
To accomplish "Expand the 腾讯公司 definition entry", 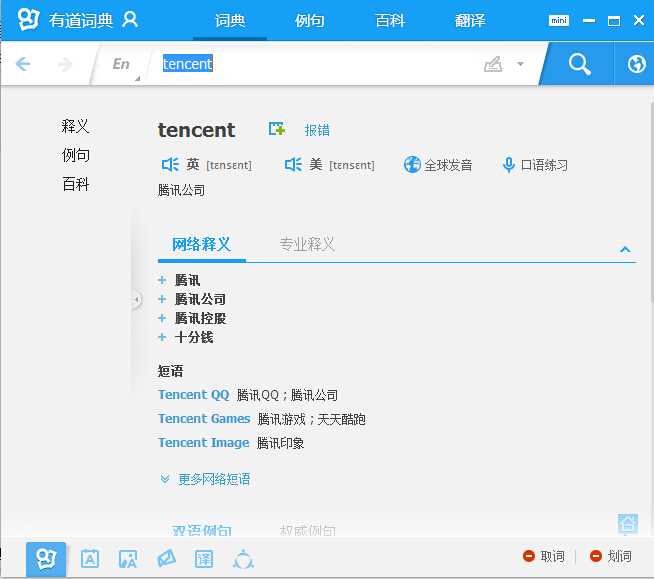I will [x=162, y=299].
